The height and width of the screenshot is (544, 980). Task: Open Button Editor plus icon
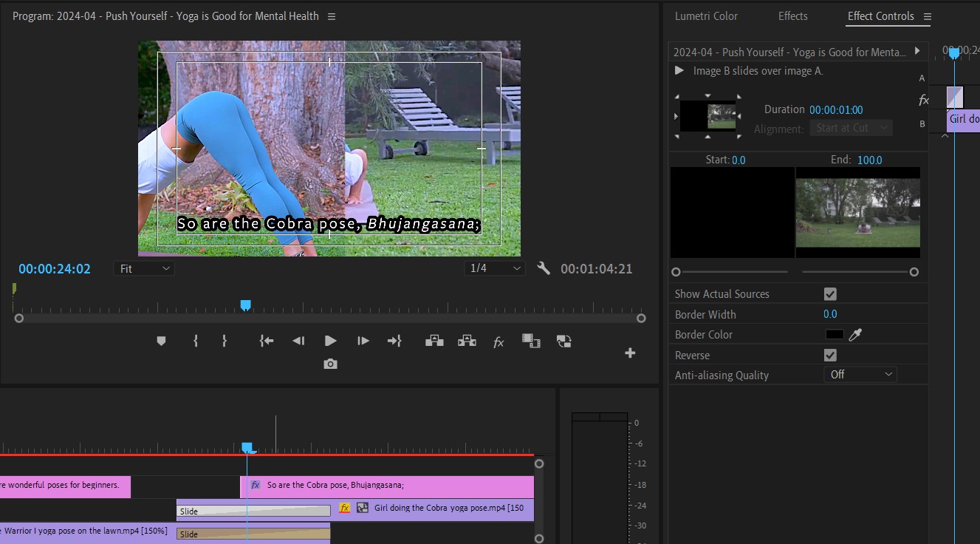[x=630, y=353]
